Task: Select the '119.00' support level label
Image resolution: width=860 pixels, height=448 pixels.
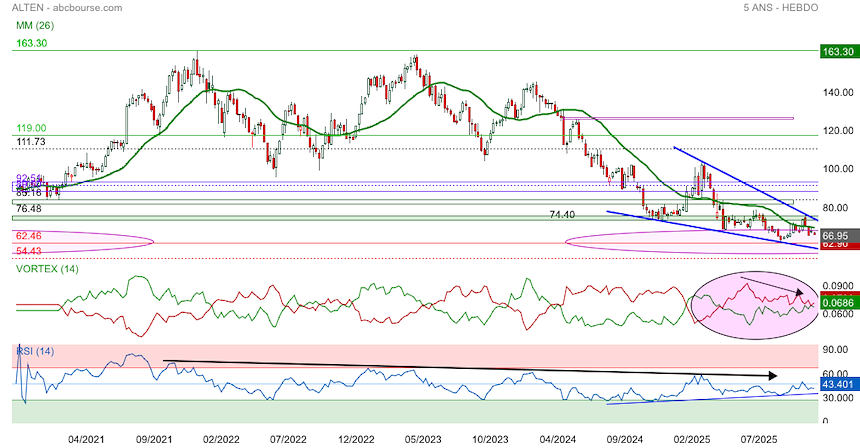Action: pyautogui.click(x=31, y=128)
